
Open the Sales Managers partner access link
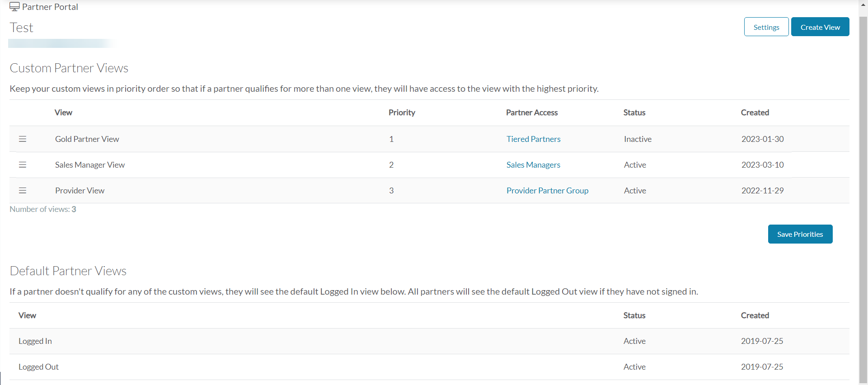[533, 164]
